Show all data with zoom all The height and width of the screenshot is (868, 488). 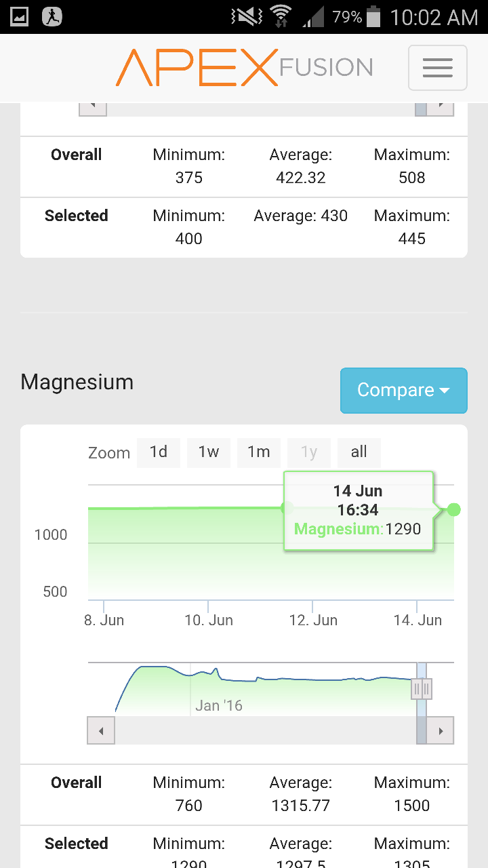[359, 452]
